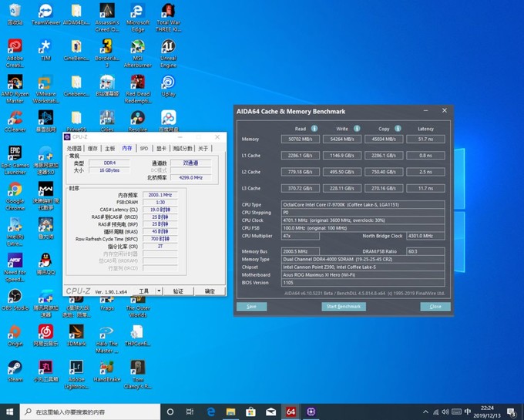Launch AMD Ryzen Master shortcut
The height and width of the screenshot is (420, 524).
[15, 89]
